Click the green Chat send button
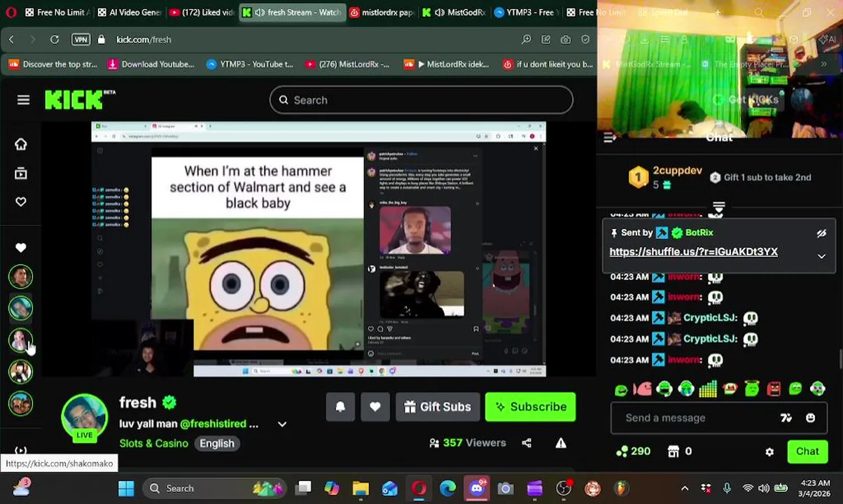 tap(807, 451)
